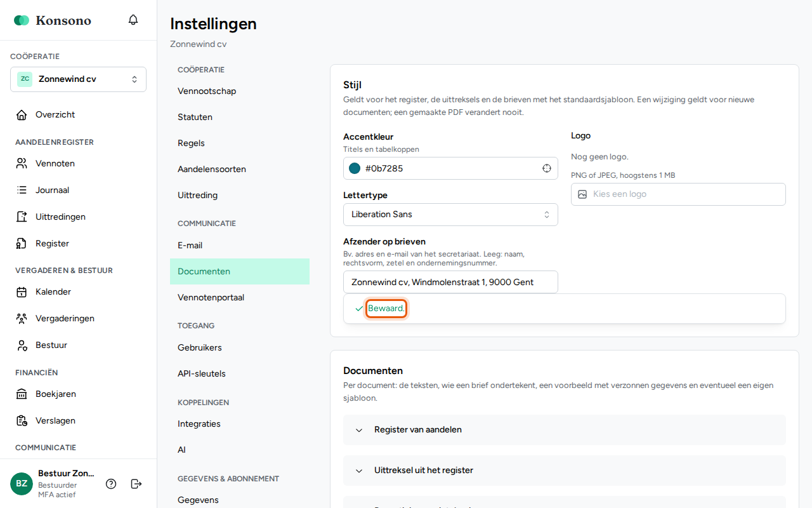Click the image icon in logo picker
The width and height of the screenshot is (812, 508).
point(582,194)
